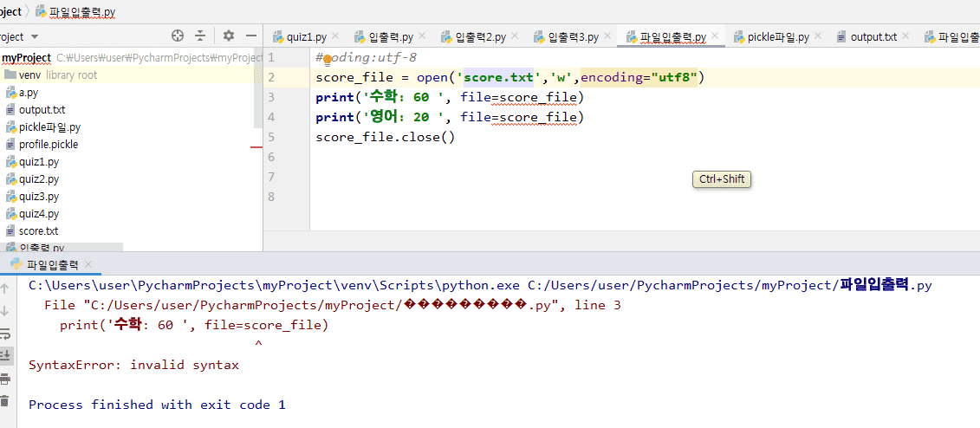Select quiz2.py in the project tree
Screen dimensions: 980x428
39,179
